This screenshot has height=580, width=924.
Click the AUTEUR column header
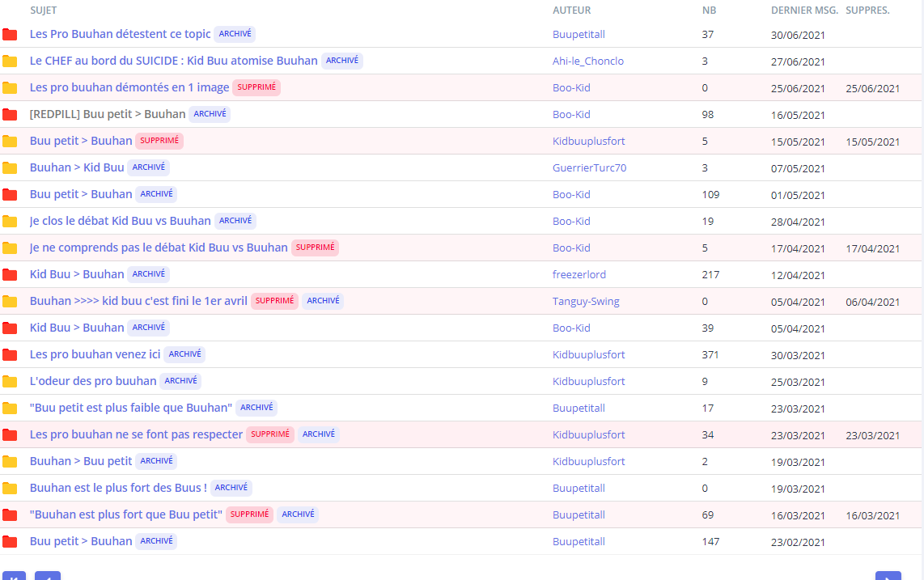(x=571, y=10)
